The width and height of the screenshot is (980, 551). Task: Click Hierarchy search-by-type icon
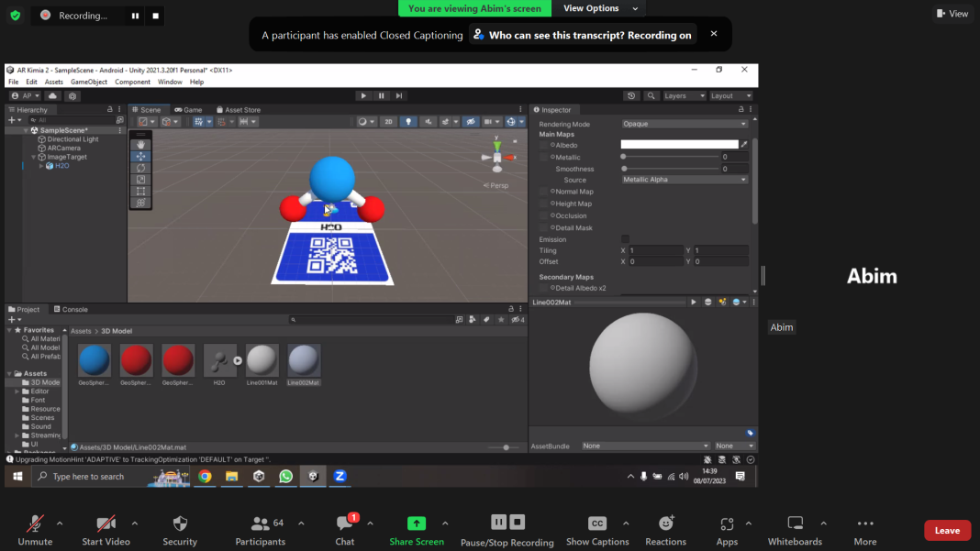coord(119,120)
